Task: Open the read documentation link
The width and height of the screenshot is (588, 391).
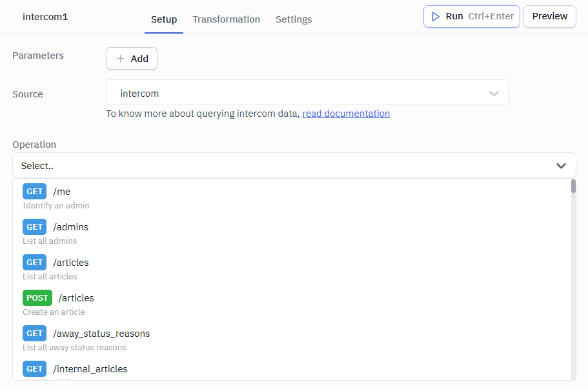Action: (346, 114)
